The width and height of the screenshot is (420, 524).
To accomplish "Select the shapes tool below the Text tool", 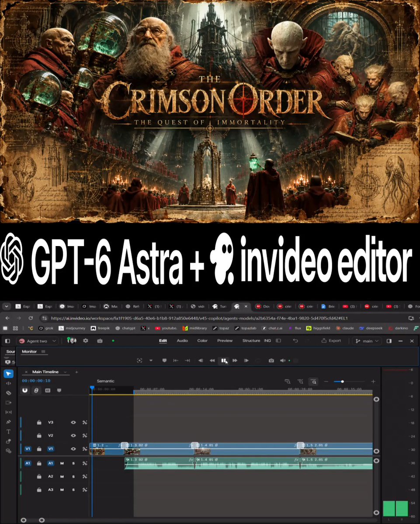I will pyautogui.click(x=8, y=441).
